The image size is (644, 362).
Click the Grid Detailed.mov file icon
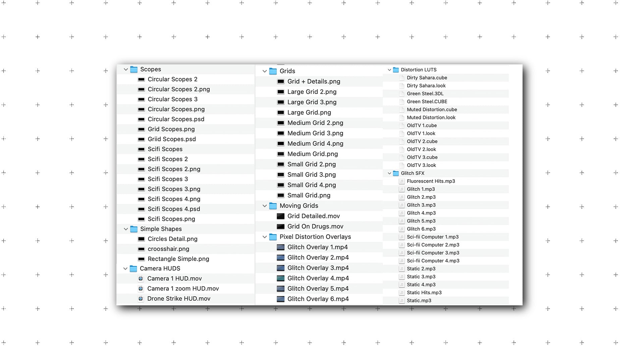tap(280, 216)
